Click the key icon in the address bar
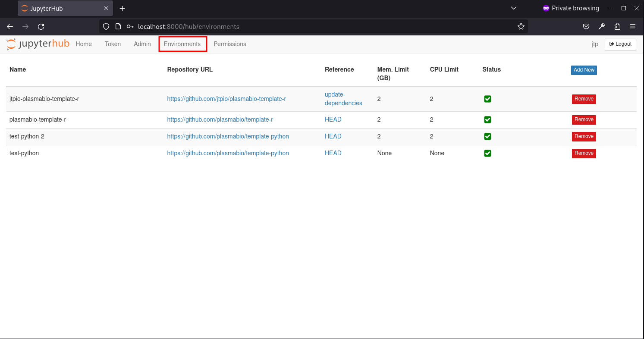 click(x=129, y=26)
